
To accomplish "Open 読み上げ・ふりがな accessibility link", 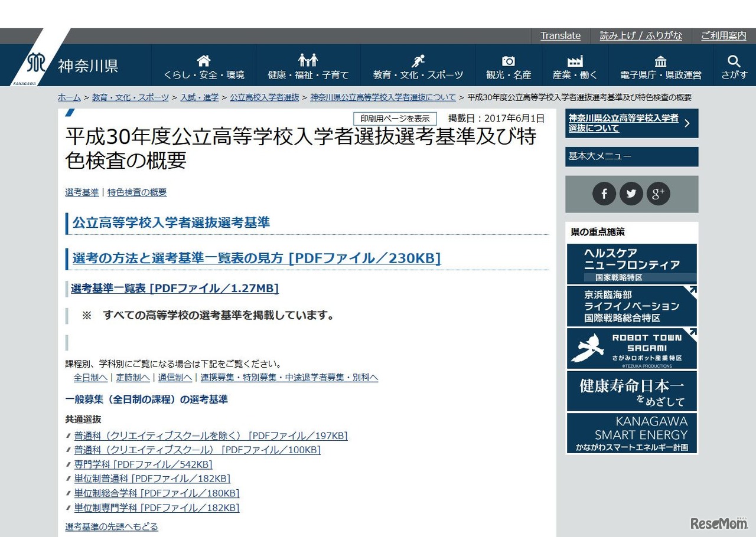I will (641, 35).
